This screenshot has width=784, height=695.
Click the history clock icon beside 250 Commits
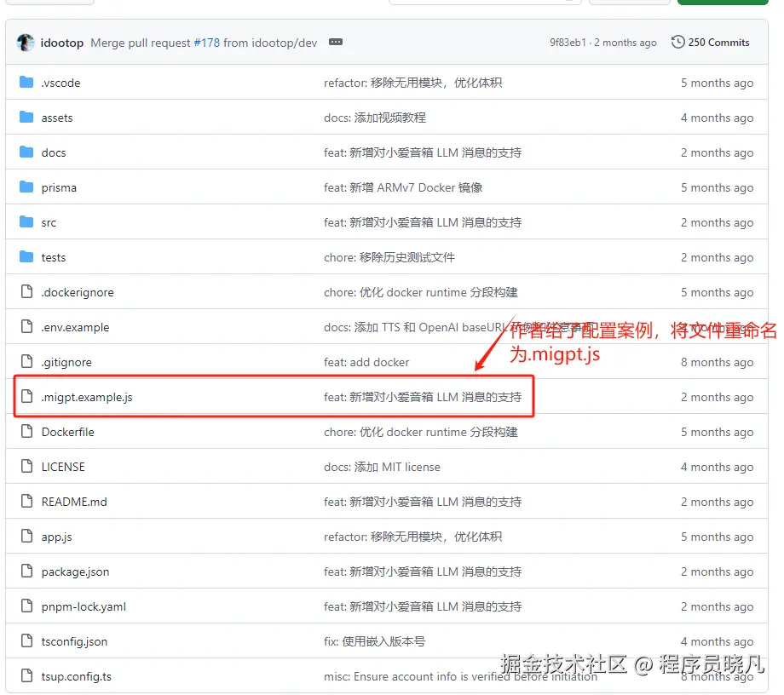[x=678, y=41]
